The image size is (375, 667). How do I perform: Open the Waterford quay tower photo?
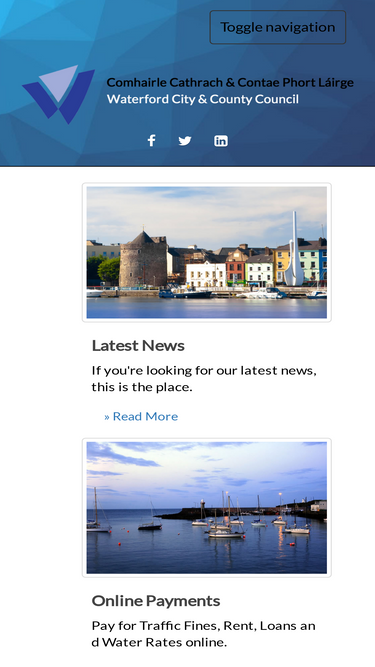click(207, 252)
